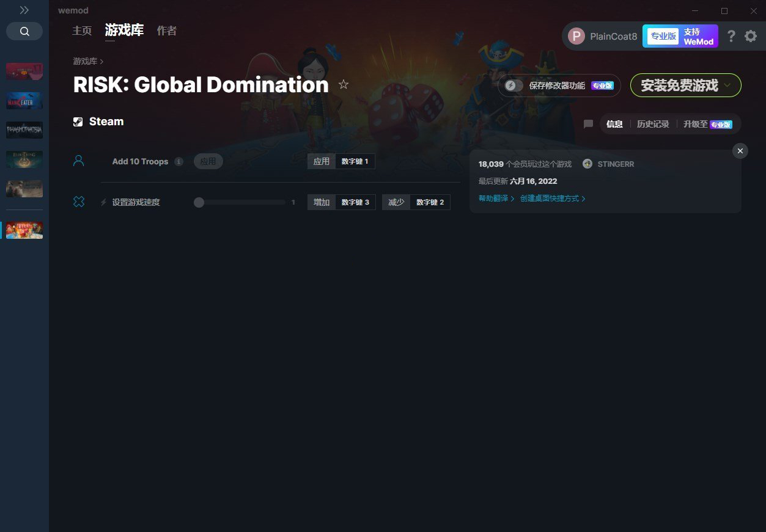
Task: Maximize the WeMod window
Action: coord(724,10)
